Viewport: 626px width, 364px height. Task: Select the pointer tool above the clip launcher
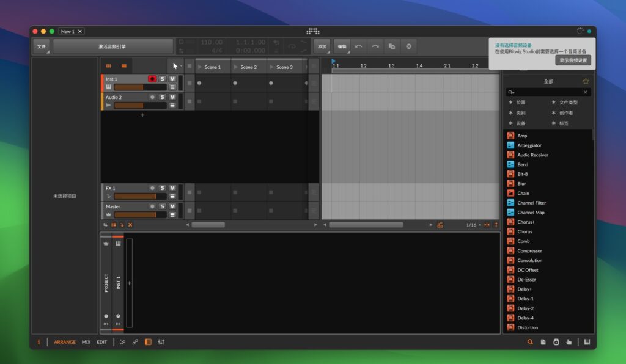pyautogui.click(x=175, y=65)
